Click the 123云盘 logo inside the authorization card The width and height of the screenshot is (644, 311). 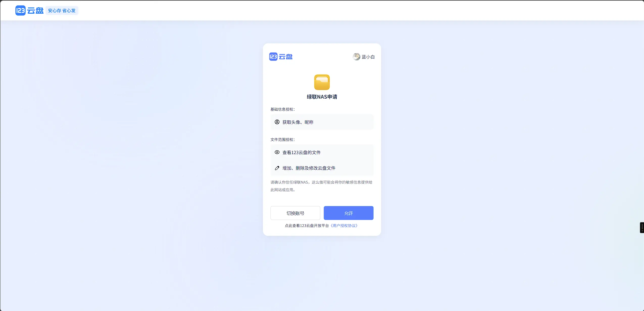281,57
